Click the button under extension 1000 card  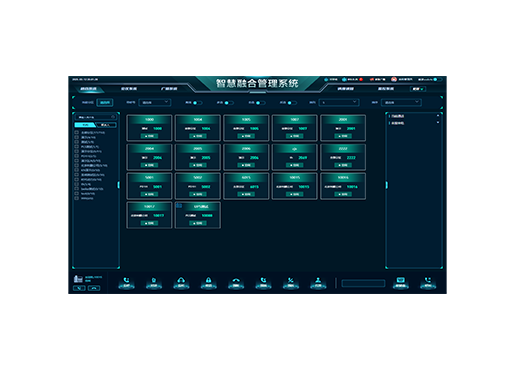tap(149, 136)
